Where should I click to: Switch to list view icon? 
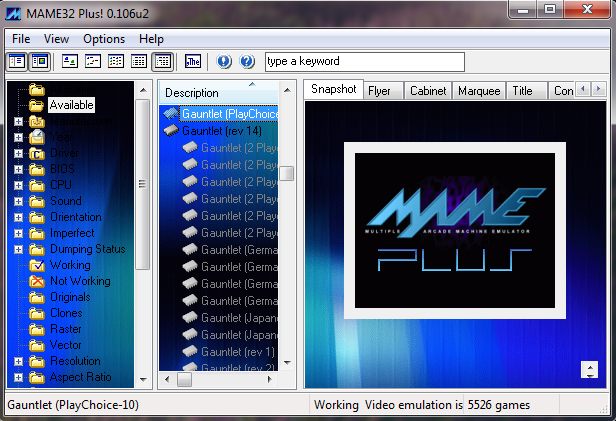click(116, 61)
